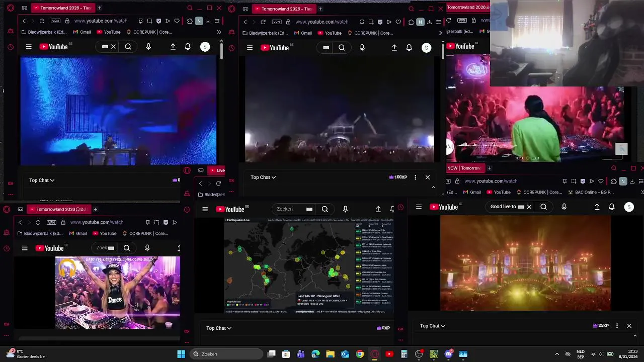
Task: Click send-to-flow arrow in top-left window
Action: point(168,21)
